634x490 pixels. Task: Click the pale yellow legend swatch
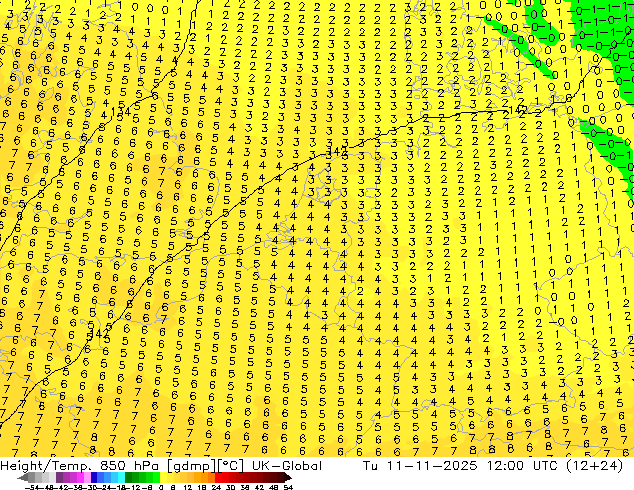[x=163, y=478]
